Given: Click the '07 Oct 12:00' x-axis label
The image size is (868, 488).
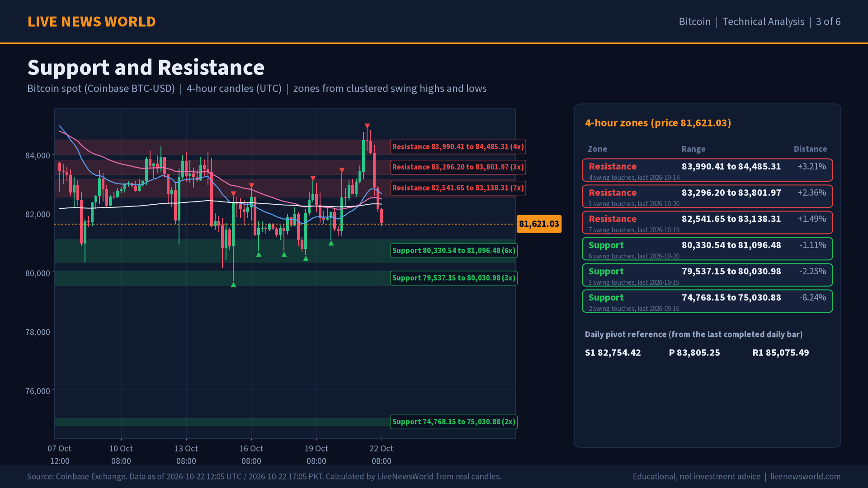Looking at the screenshot, I should click(60, 455).
